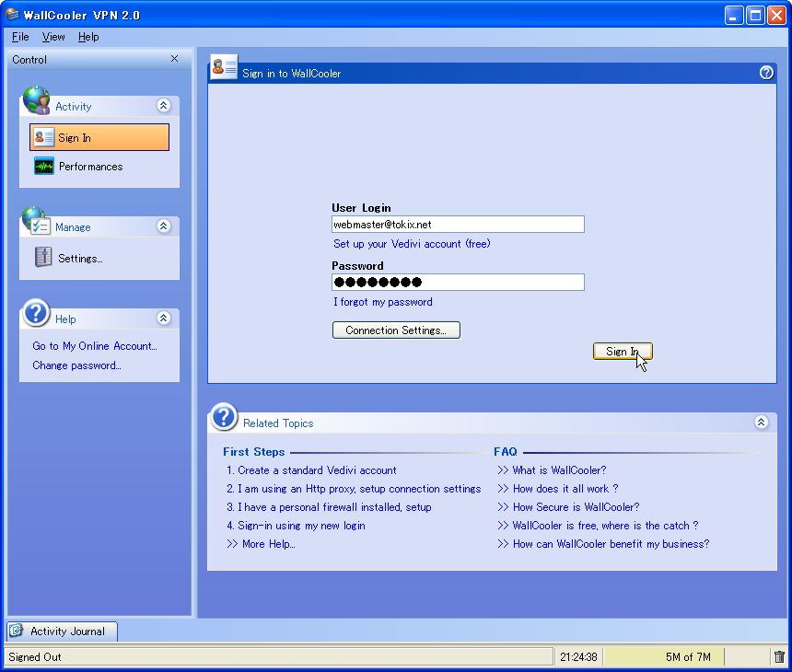
Task: Click the yellow Sign In button
Action: [623, 352]
